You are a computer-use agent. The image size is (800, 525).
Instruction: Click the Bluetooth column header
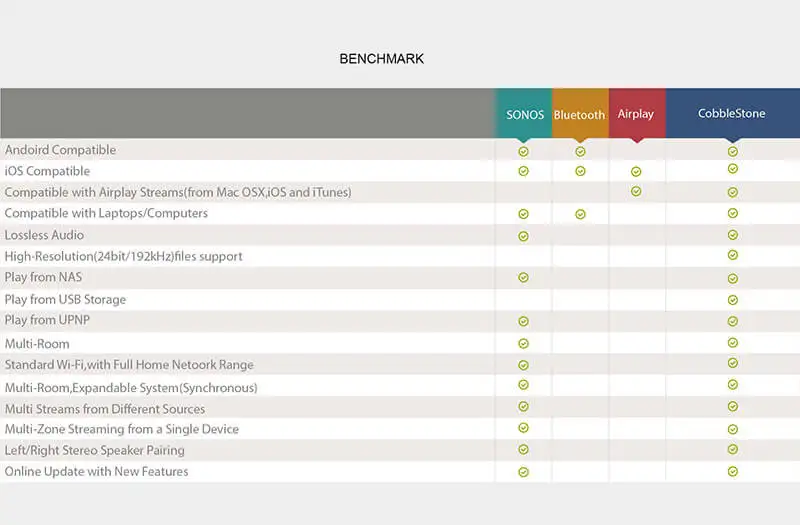580,113
